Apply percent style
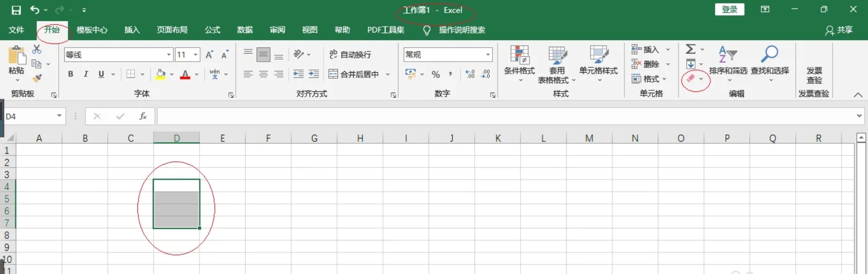Image resolution: width=868 pixels, height=274 pixels. click(x=436, y=74)
